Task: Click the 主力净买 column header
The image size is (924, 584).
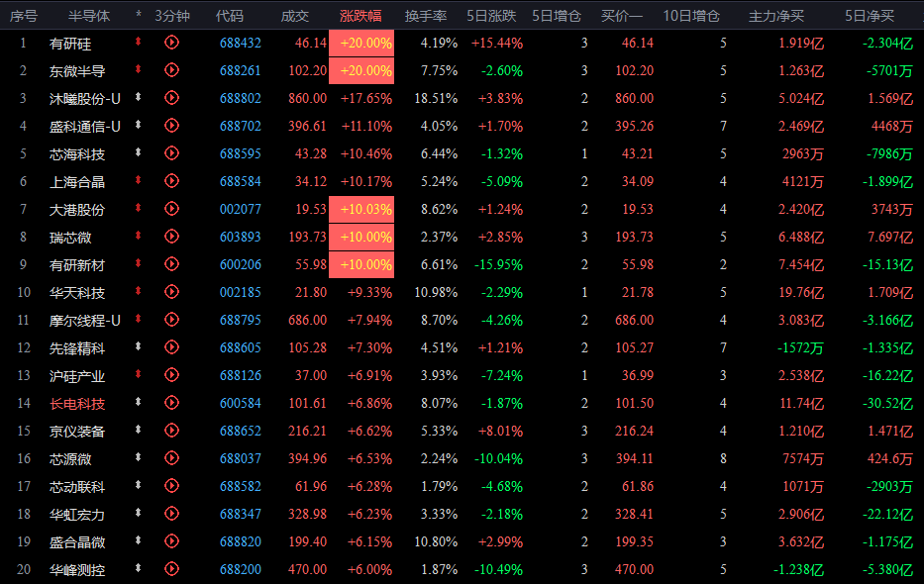Action: 776,16
